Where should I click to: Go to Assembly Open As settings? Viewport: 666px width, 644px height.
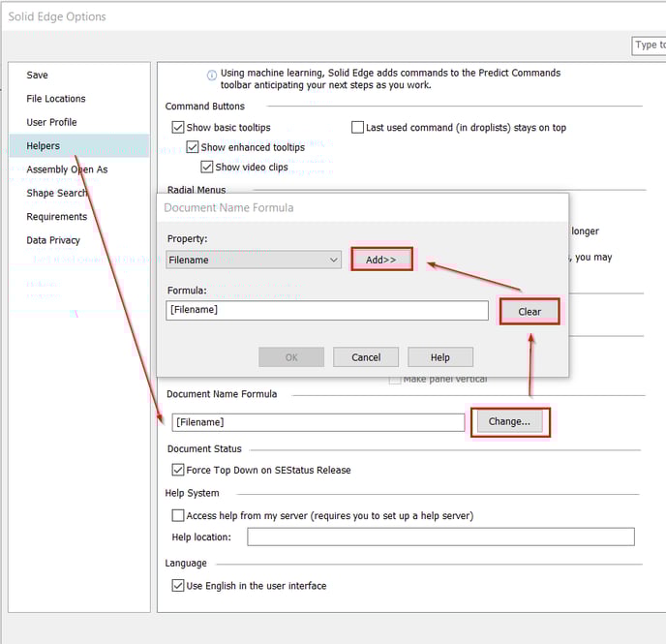pyautogui.click(x=67, y=169)
